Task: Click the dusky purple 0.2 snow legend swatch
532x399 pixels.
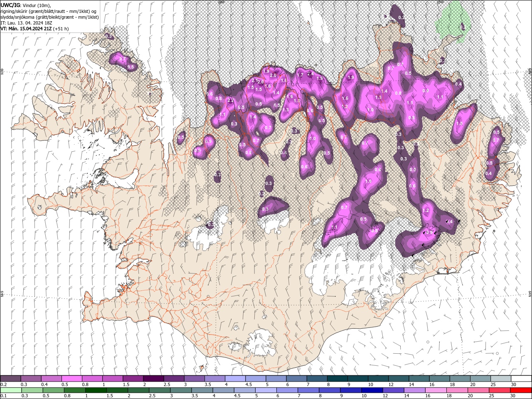Action: point(10,378)
